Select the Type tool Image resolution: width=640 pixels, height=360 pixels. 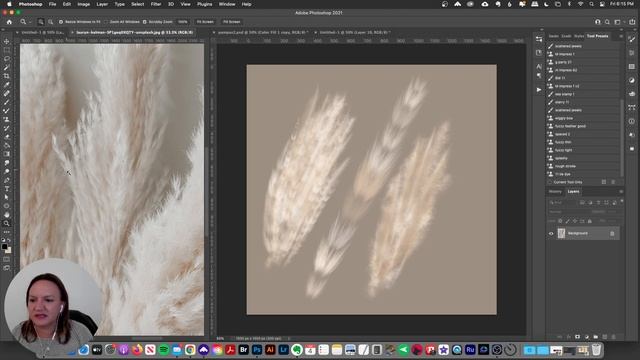(7, 189)
